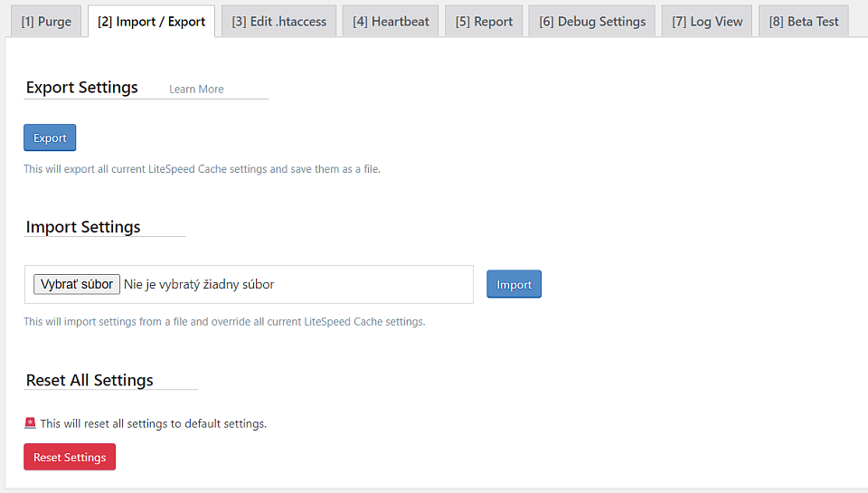Click the Reset All Settings heading
Image resolution: width=868 pixels, height=493 pixels.
(x=90, y=381)
